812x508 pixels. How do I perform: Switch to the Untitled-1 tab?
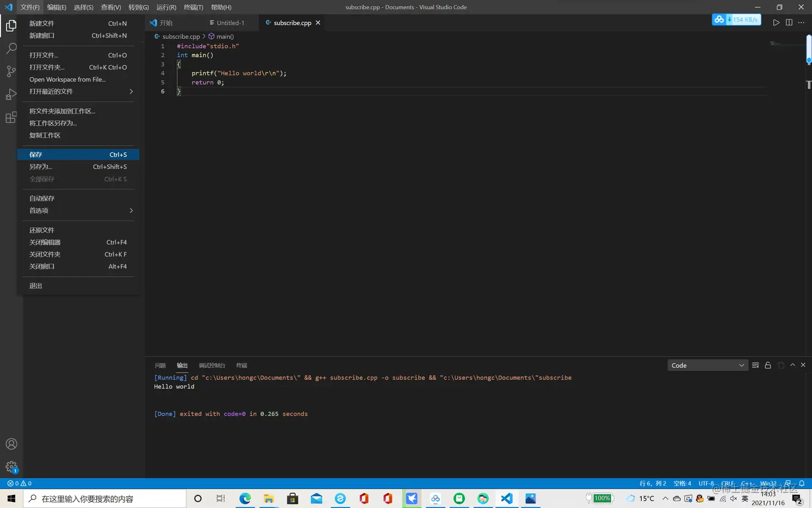(x=230, y=23)
